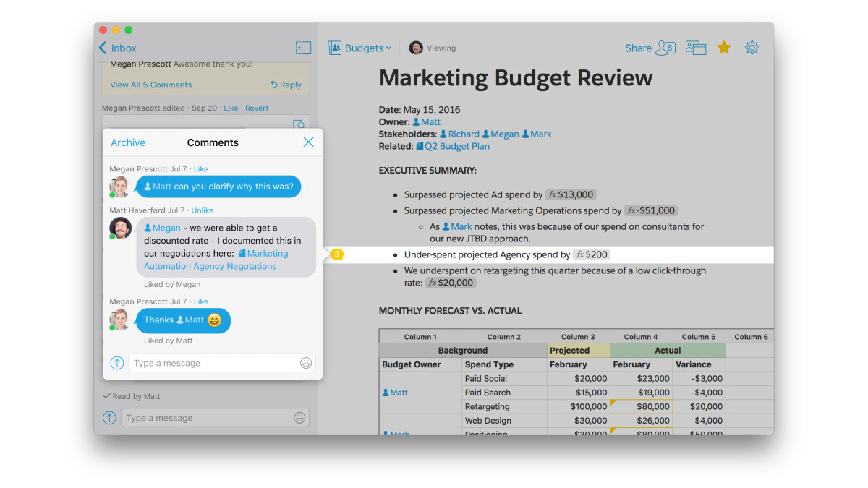Click Reply on the comment thread
868x488 pixels.
(x=286, y=85)
